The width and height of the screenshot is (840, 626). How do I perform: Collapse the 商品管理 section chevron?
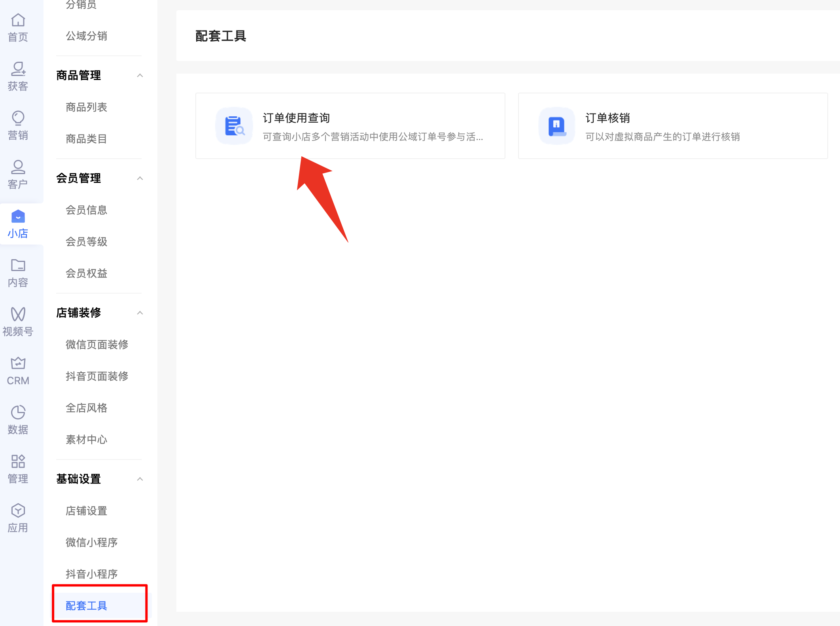click(140, 75)
